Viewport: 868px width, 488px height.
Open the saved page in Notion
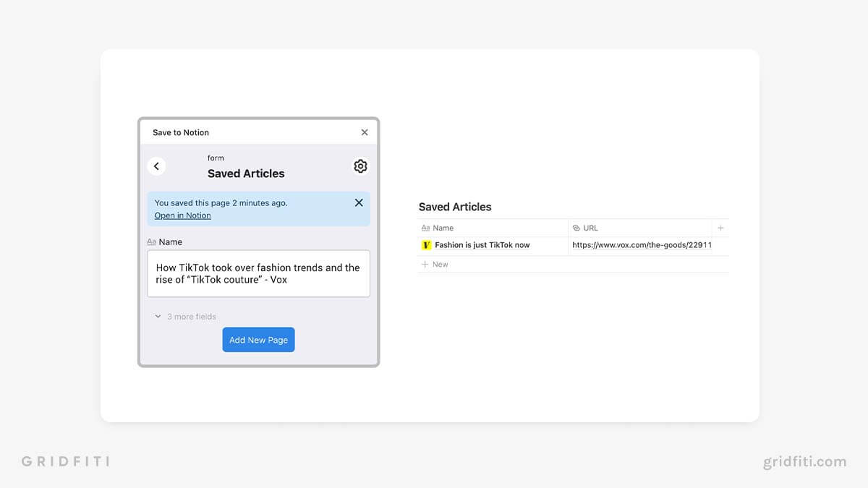click(x=183, y=215)
